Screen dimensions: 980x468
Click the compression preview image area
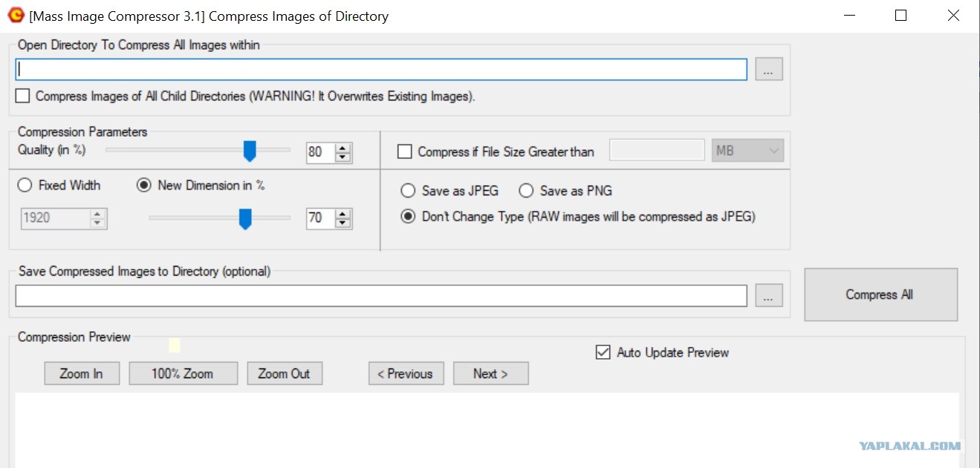point(487,430)
